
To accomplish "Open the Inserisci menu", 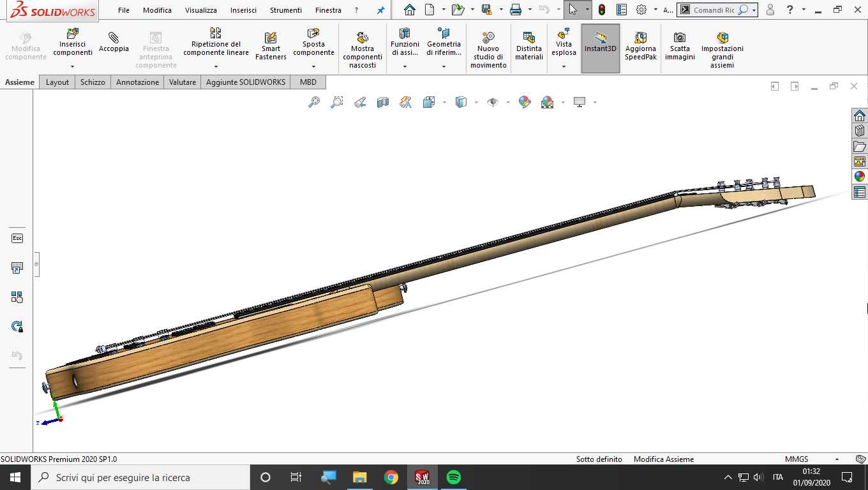I will (x=244, y=10).
